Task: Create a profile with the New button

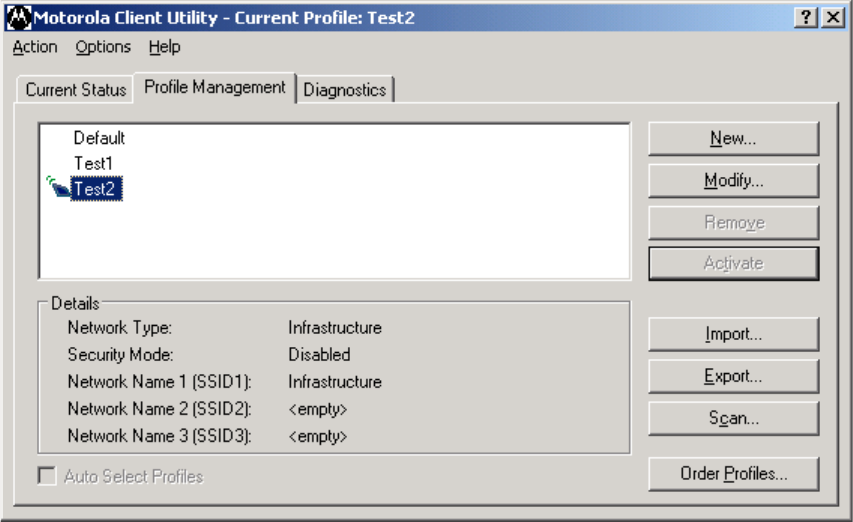Action: point(733,139)
